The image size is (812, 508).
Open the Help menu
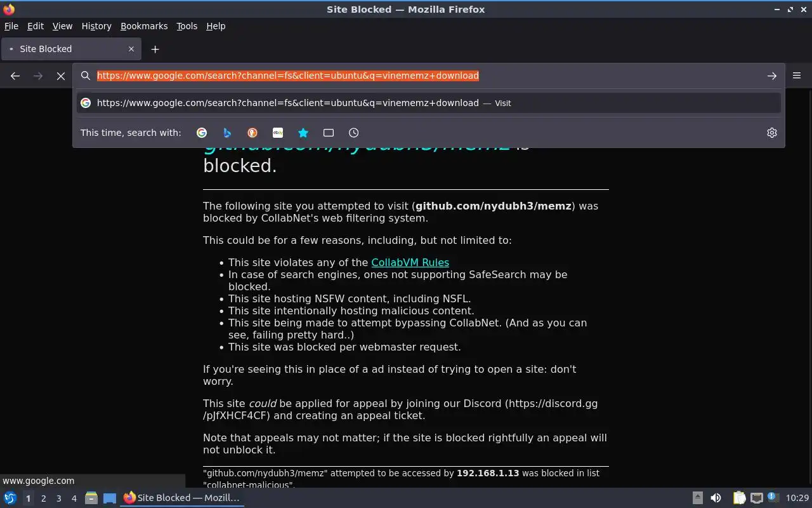pyautogui.click(x=216, y=26)
